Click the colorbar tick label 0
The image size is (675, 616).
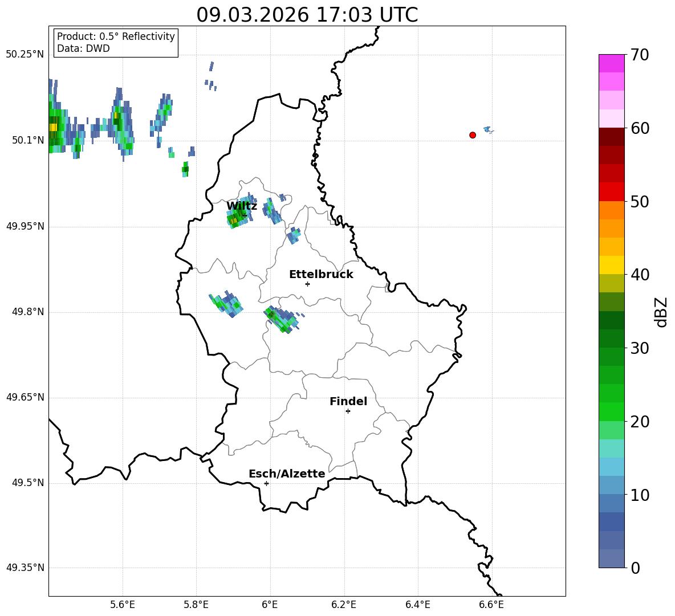pyautogui.click(x=635, y=568)
